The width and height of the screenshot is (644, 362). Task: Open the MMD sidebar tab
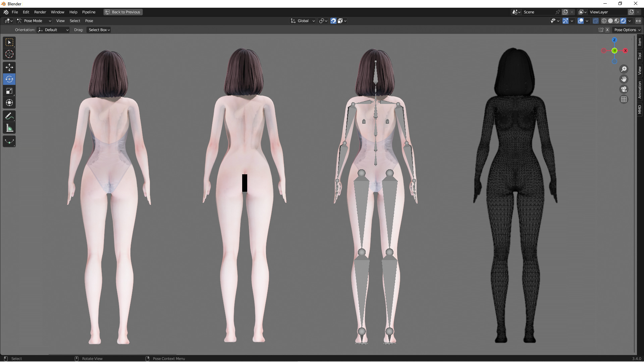640,110
